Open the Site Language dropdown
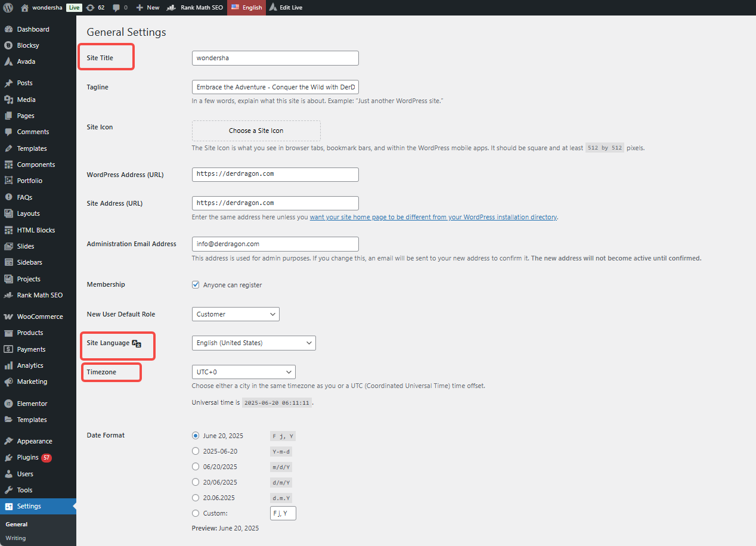Screen dimensions: 756x546 [253, 343]
